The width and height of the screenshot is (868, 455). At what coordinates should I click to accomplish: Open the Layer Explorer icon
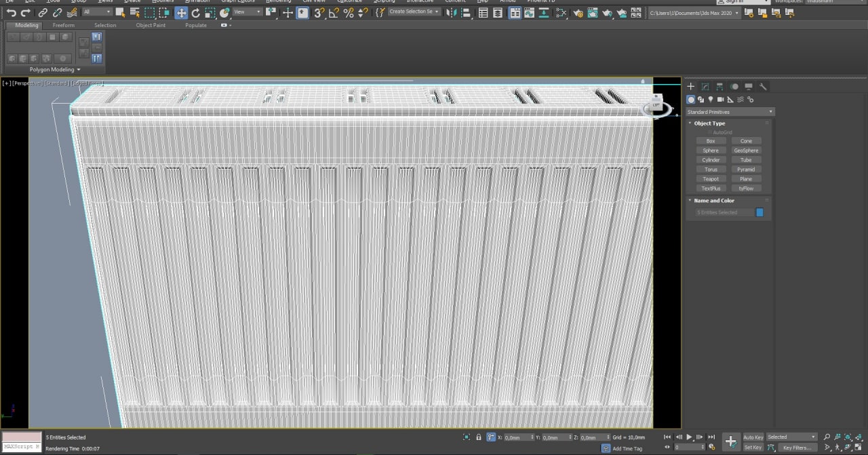pyautogui.click(x=498, y=12)
